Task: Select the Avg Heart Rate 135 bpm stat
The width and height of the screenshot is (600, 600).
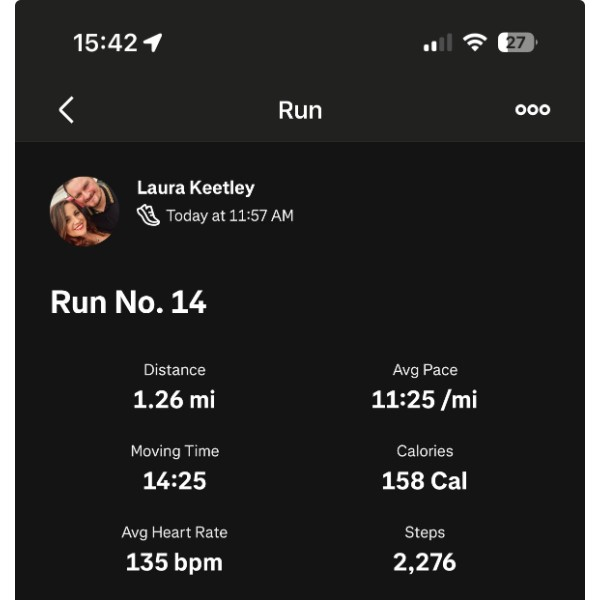Action: click(x=174, y=562)
